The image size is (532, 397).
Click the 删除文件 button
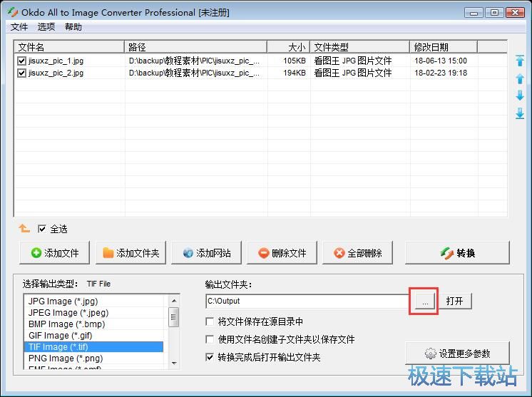tap(282, 252)
